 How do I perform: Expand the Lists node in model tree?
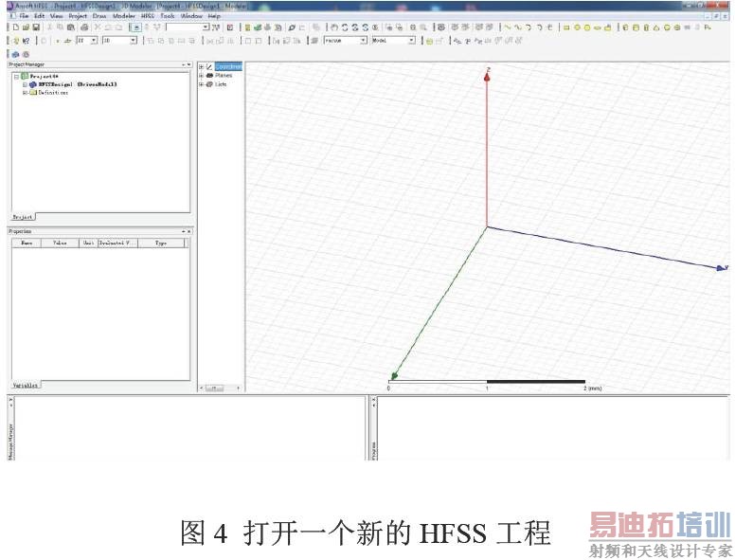point(201,84)
